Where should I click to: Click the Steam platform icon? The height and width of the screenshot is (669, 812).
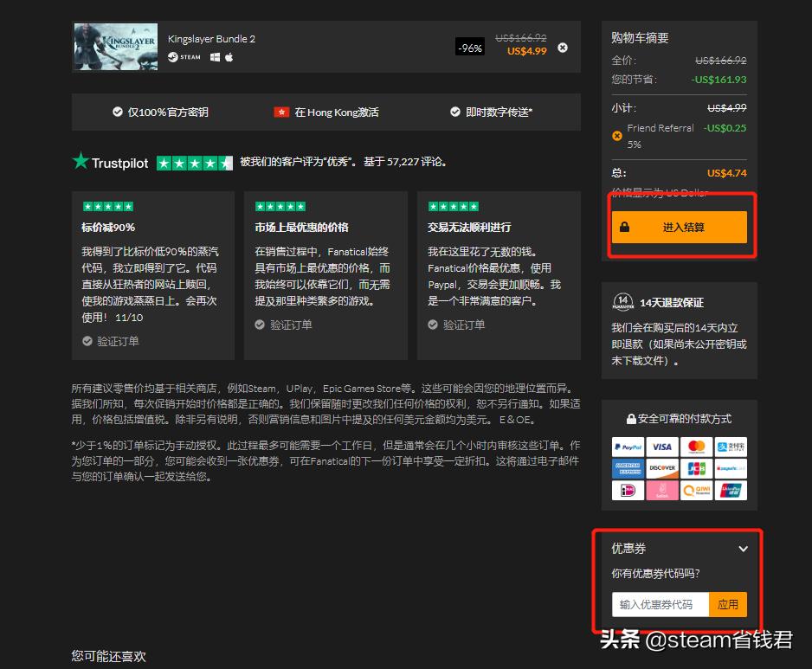[x=172, y=60]
